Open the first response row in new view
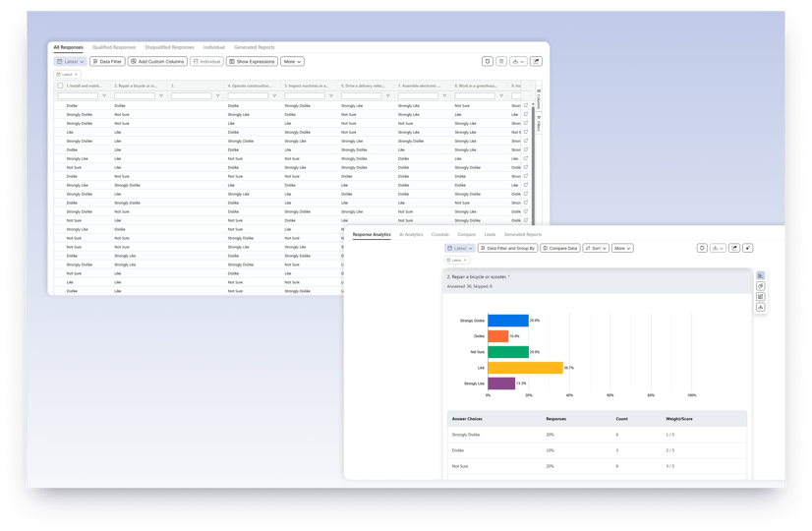 point(526,105)
